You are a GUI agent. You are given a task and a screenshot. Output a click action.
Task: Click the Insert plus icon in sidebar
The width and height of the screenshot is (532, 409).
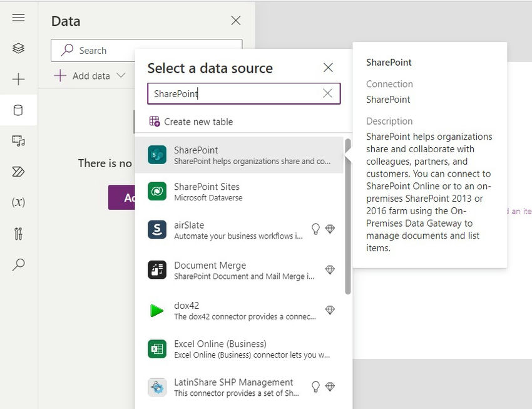(18, 80)
